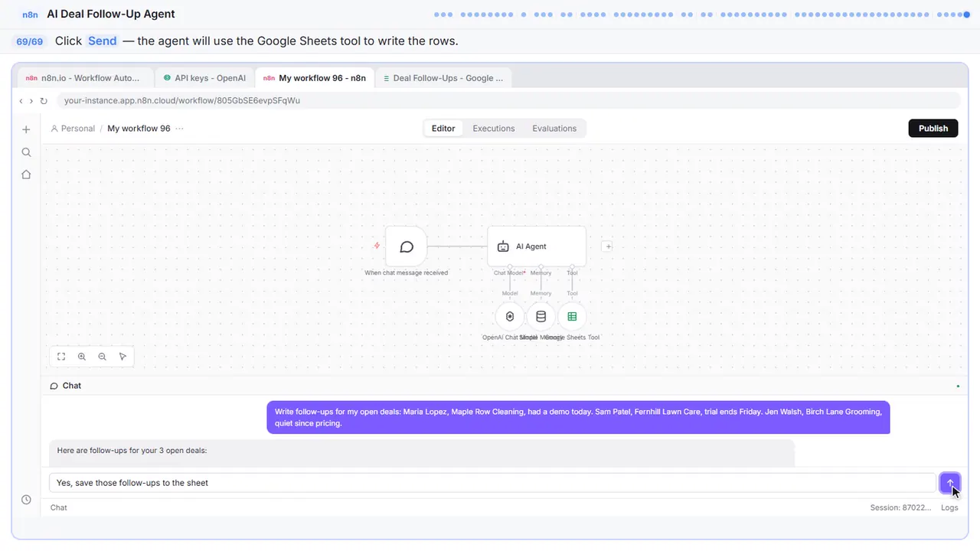Click the plus icon in the left sidebar

pyautogui.click(x=26, y=129)
